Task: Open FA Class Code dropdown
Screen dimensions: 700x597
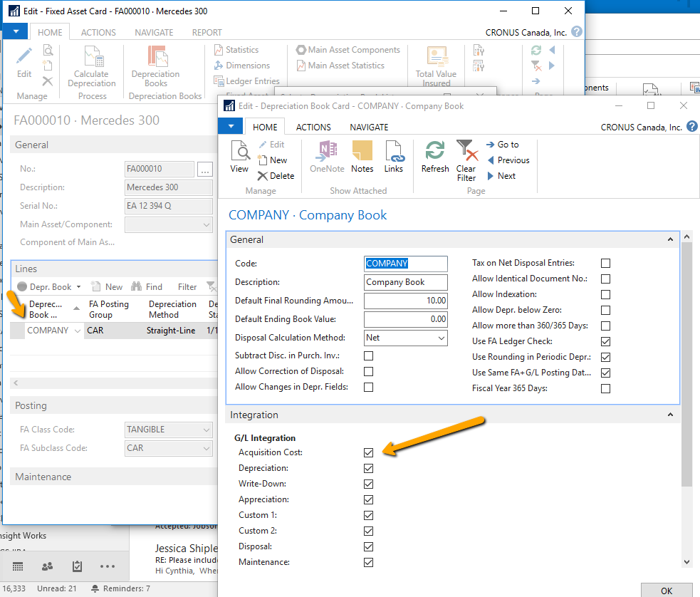Action: tap(207, 430)
